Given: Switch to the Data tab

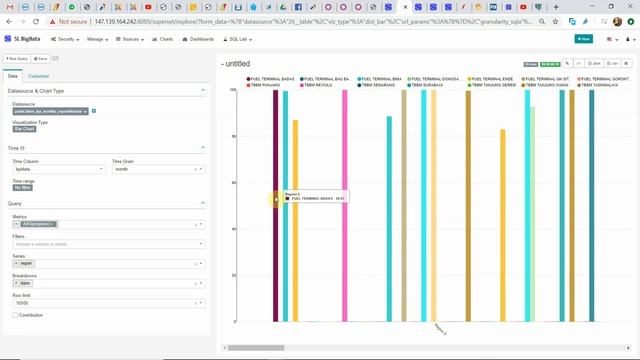Looking at the screenshot, I should pos(13,76).
